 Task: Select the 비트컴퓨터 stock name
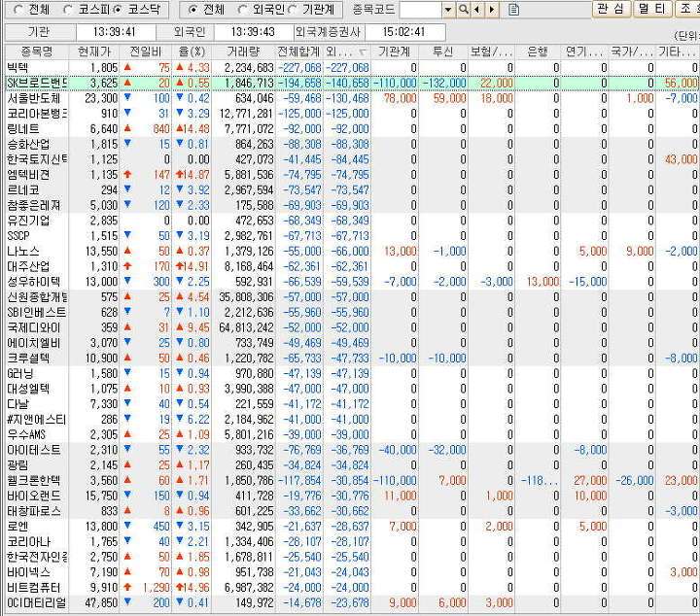[33, 588]
